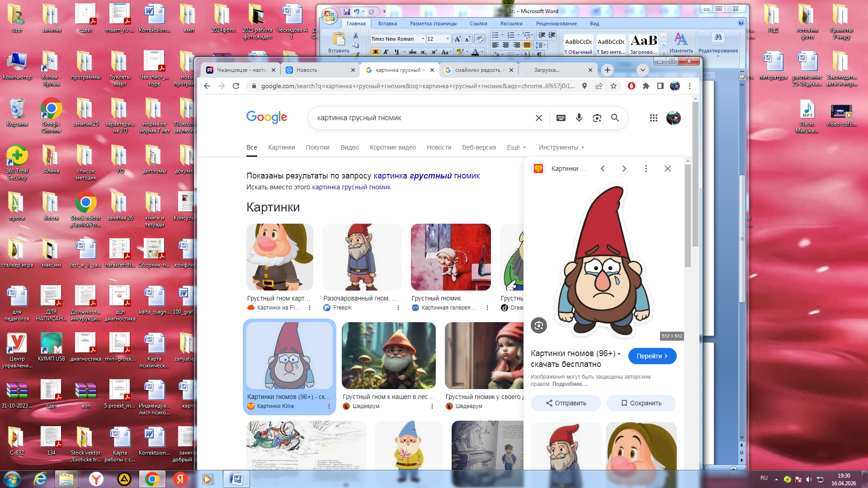
Task: Expand the Times New Roman font dropdown
Action: coord(423,39)
